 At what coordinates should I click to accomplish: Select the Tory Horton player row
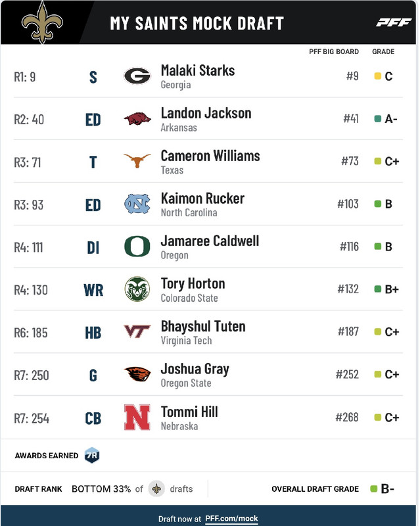click(208, 289)
